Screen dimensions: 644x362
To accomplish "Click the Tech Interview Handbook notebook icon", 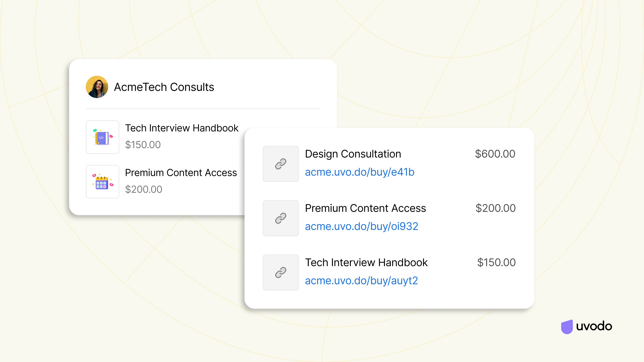I will tap(103, 137).
